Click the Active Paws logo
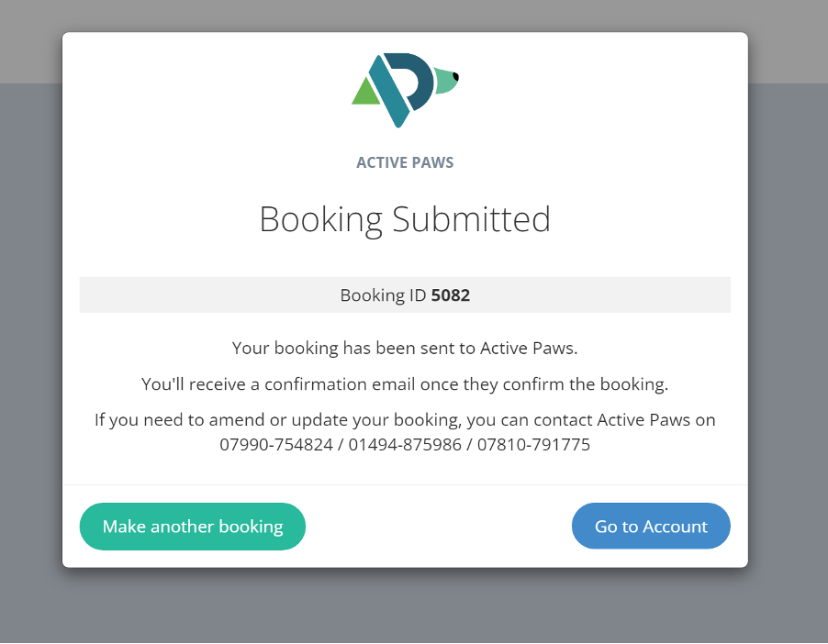The height and width of the screenshot is (644, 828). tap(405, 89)
